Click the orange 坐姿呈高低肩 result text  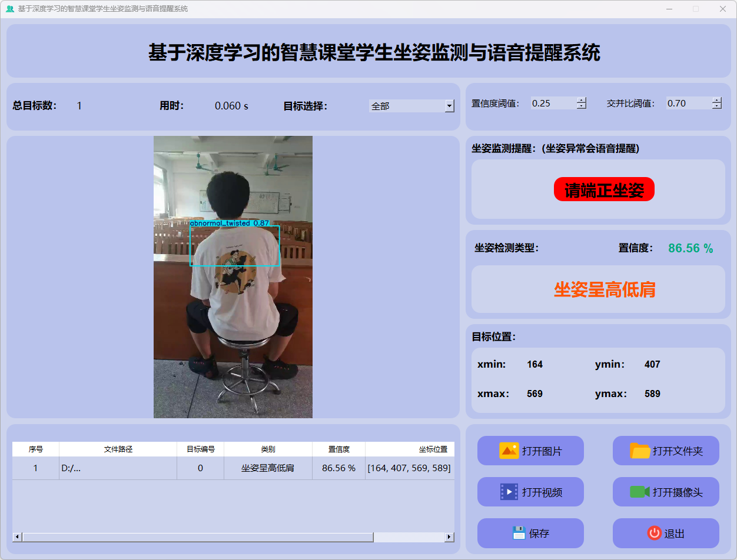click(x=605, y=289)
